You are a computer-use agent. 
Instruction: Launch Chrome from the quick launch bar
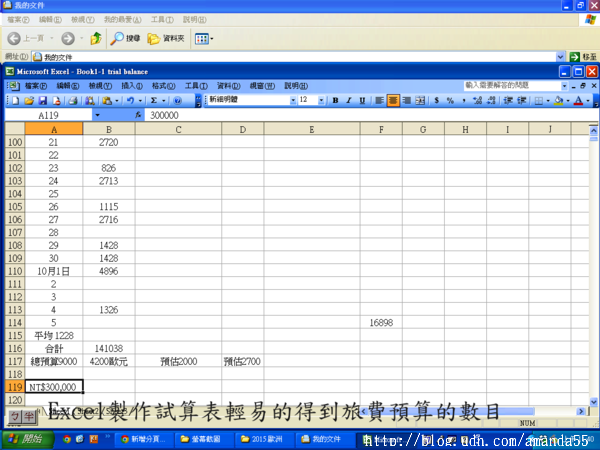[67, 439]
